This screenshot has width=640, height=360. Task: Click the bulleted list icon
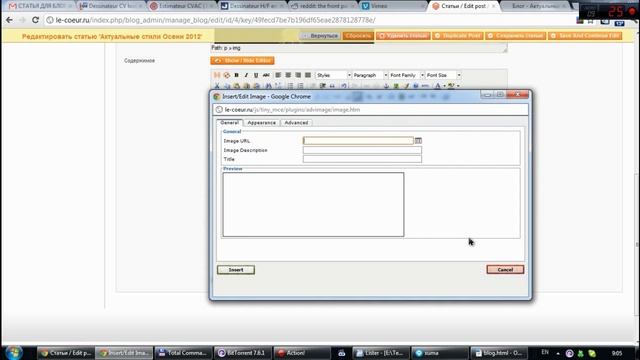pos(290,86)
